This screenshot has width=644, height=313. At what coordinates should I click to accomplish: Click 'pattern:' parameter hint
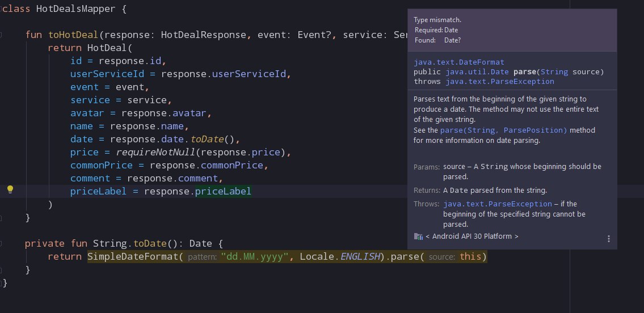[x=203, y=257]
